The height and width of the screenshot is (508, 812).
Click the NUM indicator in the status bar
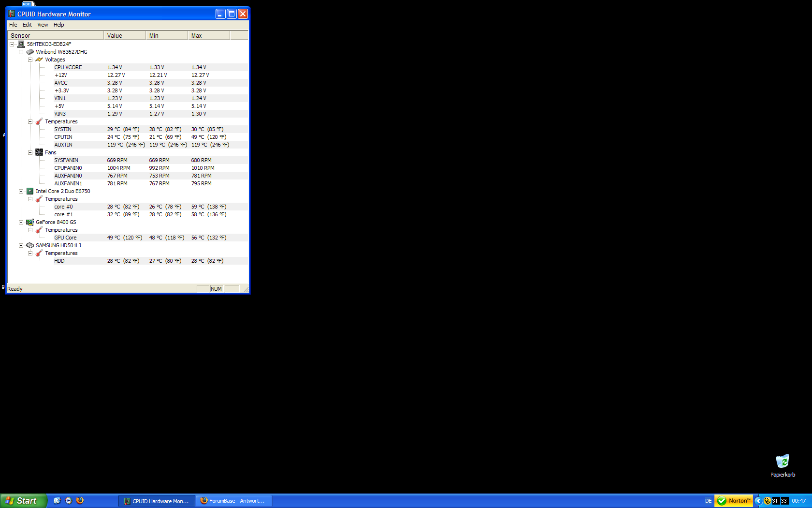216,289
